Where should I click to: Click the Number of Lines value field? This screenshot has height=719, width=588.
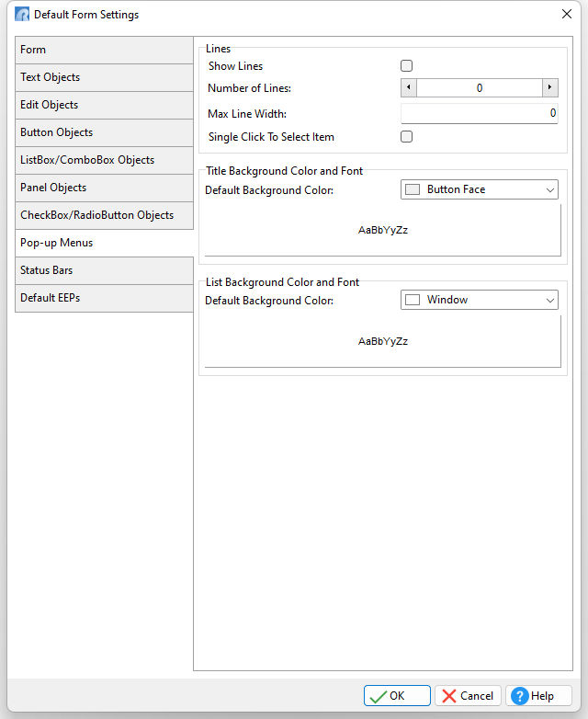click(x=480, y=87)
